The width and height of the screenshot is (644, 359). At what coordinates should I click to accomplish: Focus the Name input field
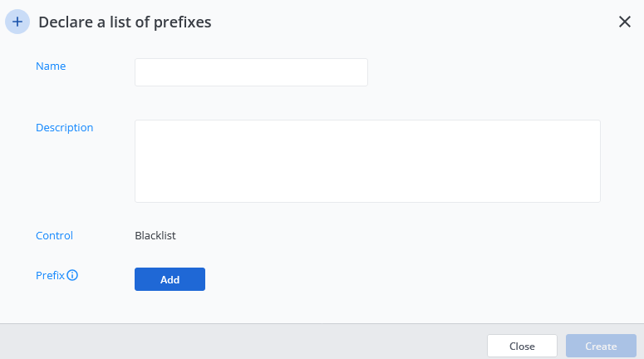coord(251,72)
